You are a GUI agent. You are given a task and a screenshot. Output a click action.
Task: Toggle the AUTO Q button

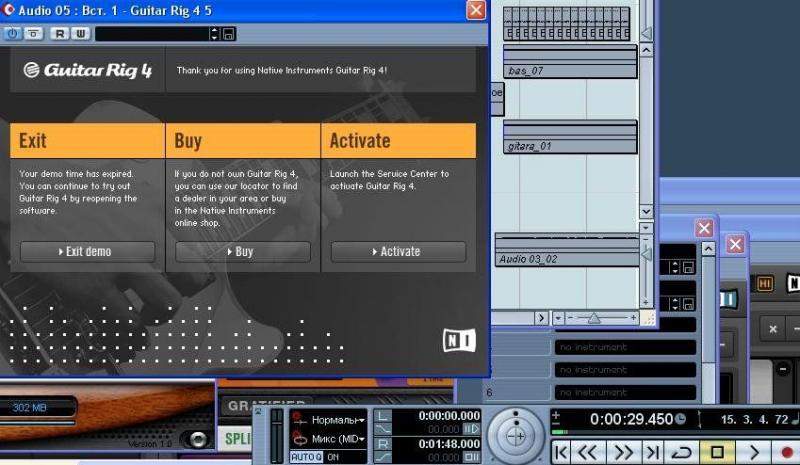point(306,457)
